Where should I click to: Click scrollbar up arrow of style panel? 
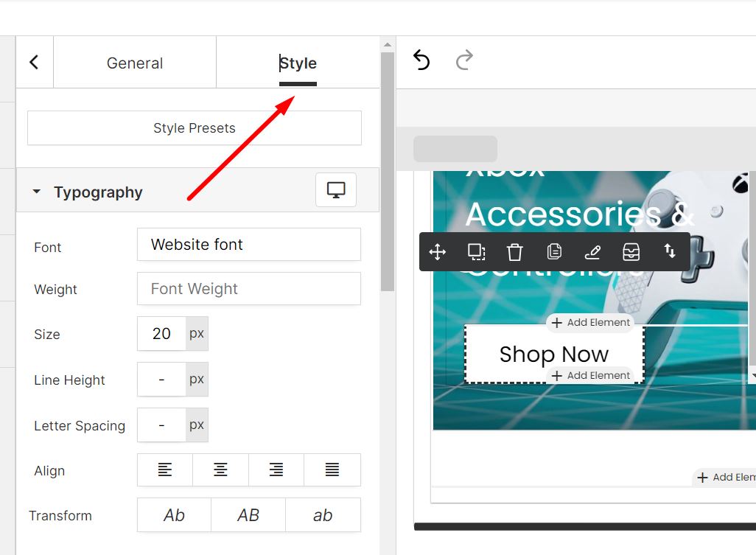point(387,45)
